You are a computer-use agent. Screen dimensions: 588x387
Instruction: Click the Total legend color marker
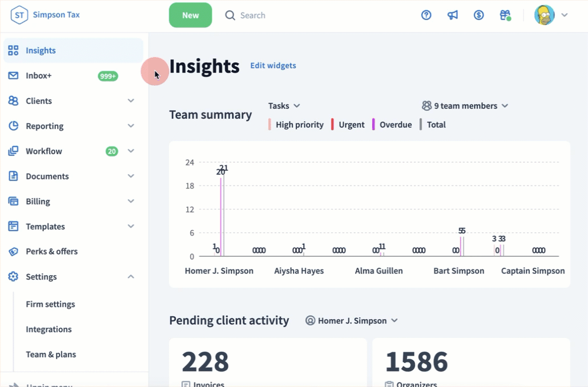click(x=421, y=124)
